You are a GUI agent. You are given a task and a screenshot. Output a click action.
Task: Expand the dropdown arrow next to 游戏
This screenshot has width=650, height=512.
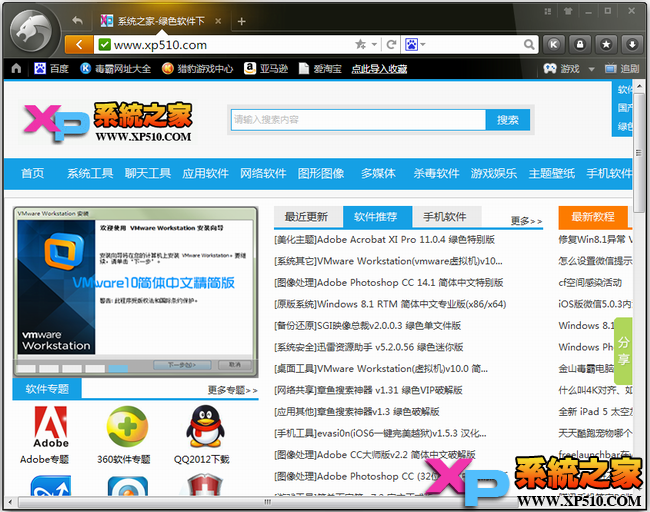(x=592, y=69)
